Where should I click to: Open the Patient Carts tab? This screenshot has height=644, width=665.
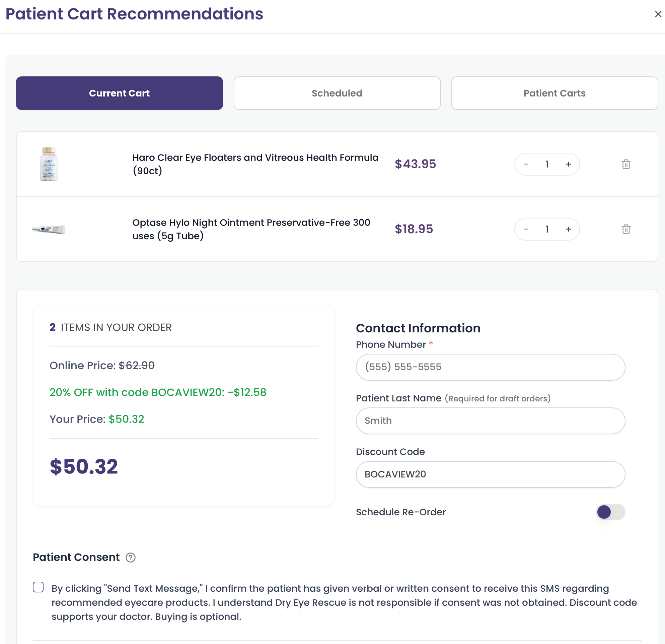click(555, 93)
